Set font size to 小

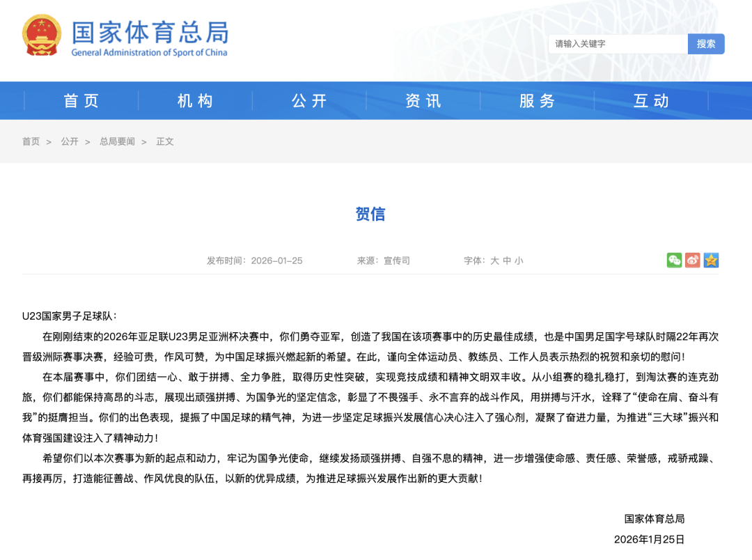519,260
